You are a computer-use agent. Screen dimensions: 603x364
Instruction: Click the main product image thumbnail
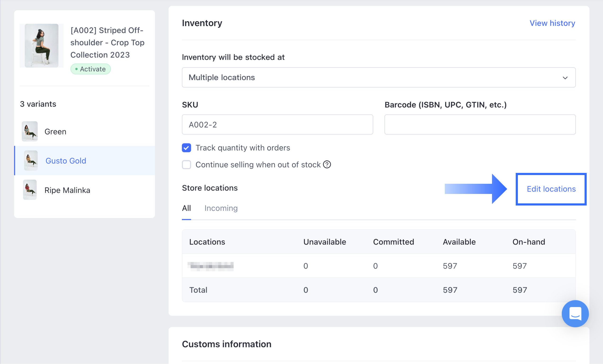41,45
